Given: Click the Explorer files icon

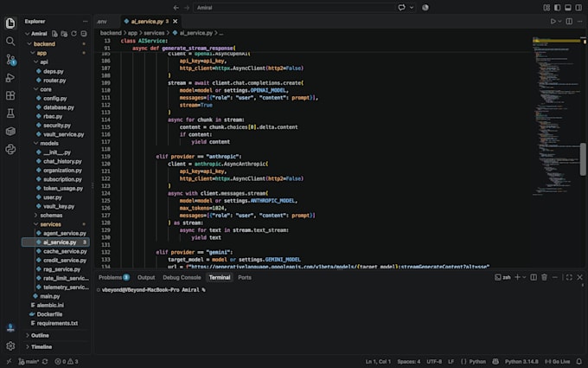Looking at the screenshot, I should pos(10,23).
